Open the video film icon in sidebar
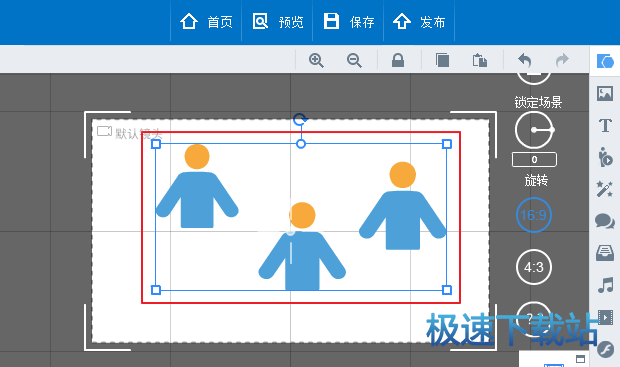 point(605,317)
